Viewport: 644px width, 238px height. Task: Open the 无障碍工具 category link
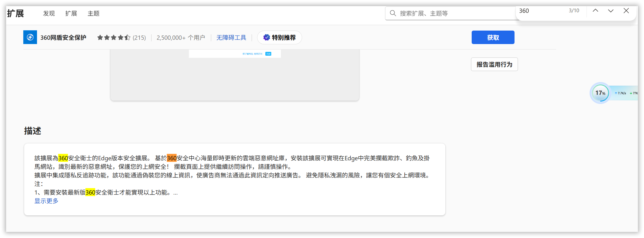[231, 38]
